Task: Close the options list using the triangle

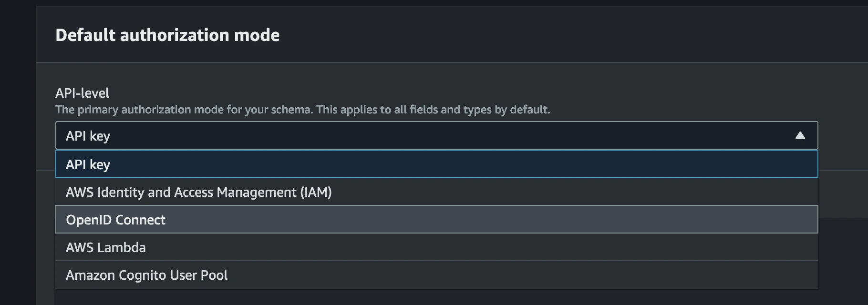Action: [800, 136]
